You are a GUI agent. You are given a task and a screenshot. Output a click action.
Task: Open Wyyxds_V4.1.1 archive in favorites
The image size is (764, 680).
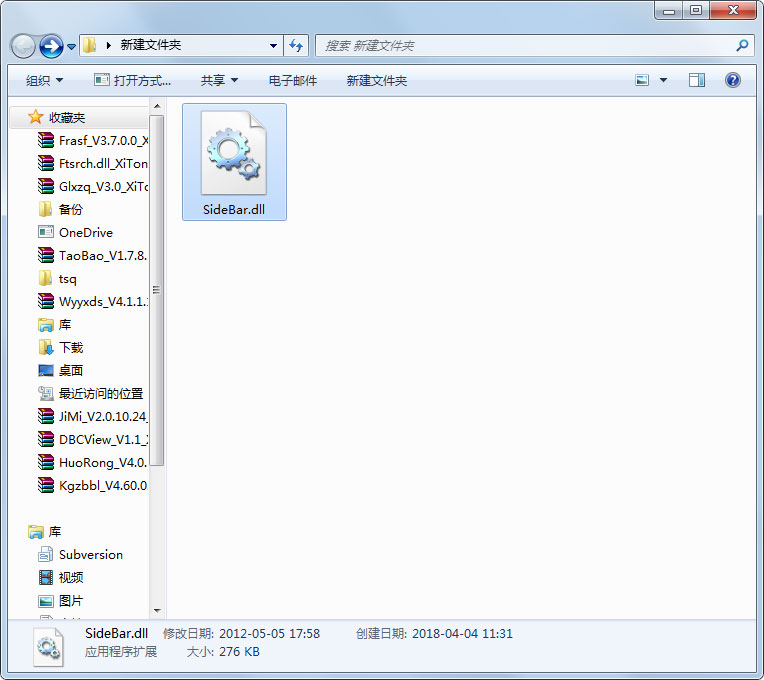click(x=93, y=302)
